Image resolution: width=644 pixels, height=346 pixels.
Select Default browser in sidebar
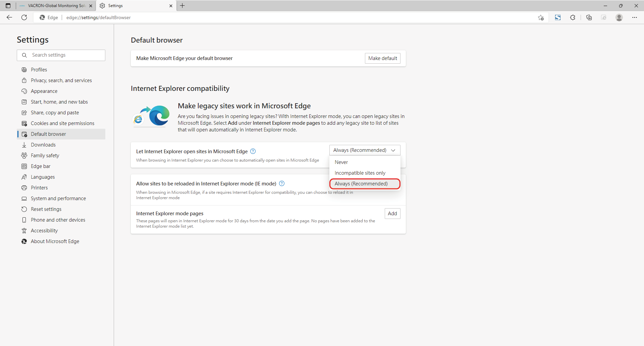61,134
